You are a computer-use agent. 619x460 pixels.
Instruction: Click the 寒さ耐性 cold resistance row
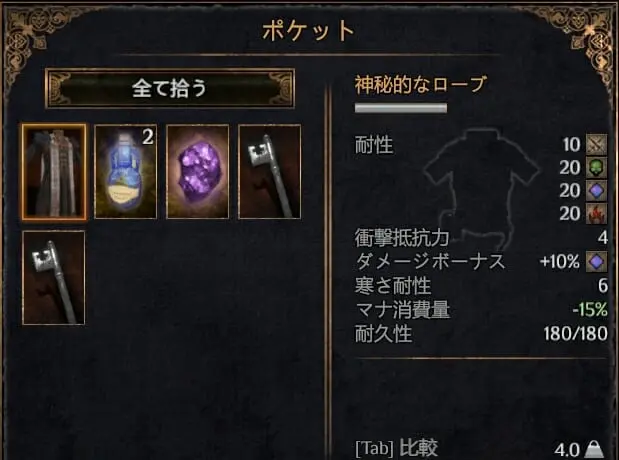(x=481, y=285)
